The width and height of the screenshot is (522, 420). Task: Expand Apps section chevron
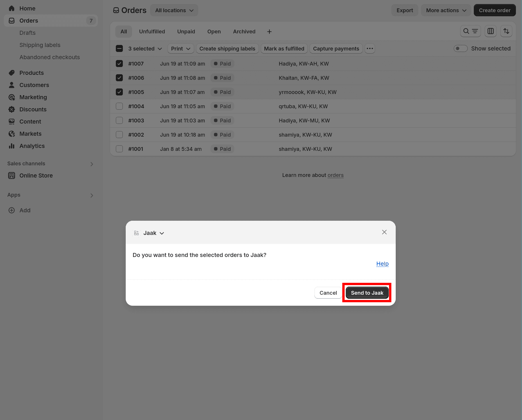92,195
